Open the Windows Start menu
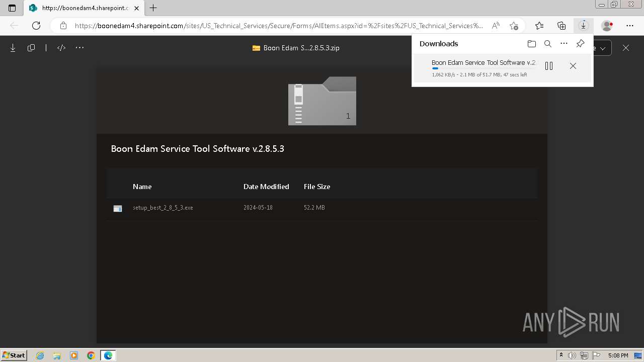The width and height of the screenshot is (644, 362). coord(14,355)
